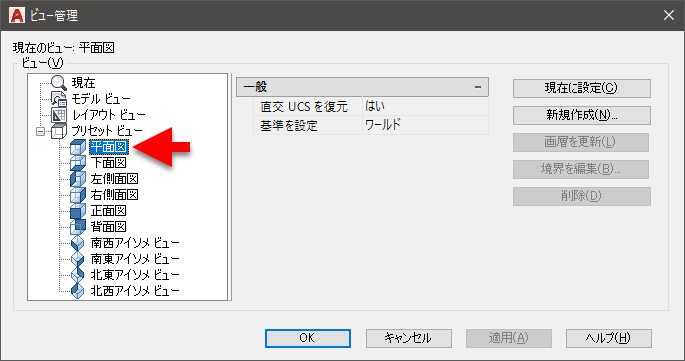Click the 南東アイソメ ビュー icon
The image size is (685, 361).
click(x=77, y=259)
